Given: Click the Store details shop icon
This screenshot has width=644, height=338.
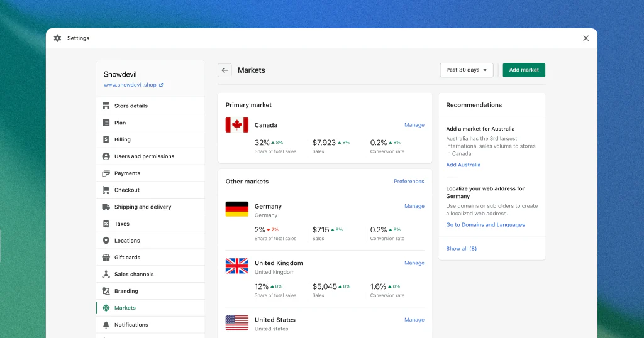Looking at the screenshot, I should tap(106, 106).
